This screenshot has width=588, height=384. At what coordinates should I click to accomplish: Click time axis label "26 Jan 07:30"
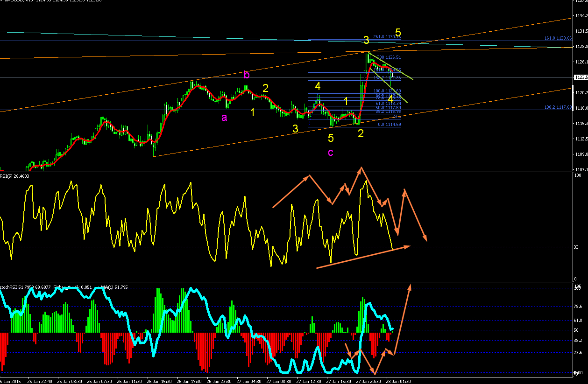tap(100, 381)
